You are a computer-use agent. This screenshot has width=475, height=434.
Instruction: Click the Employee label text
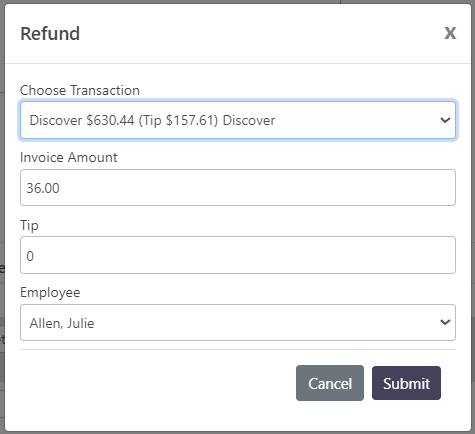coord(50,293)
